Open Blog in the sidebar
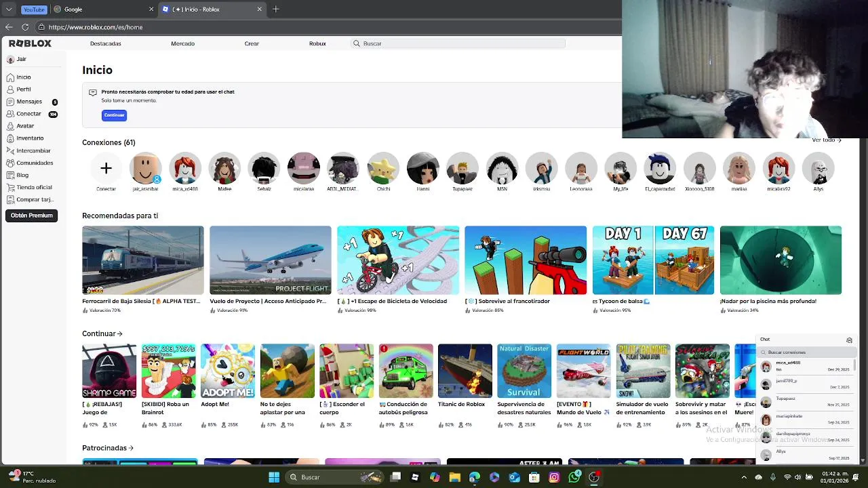The image size is (868, 488). coord(18,175)
